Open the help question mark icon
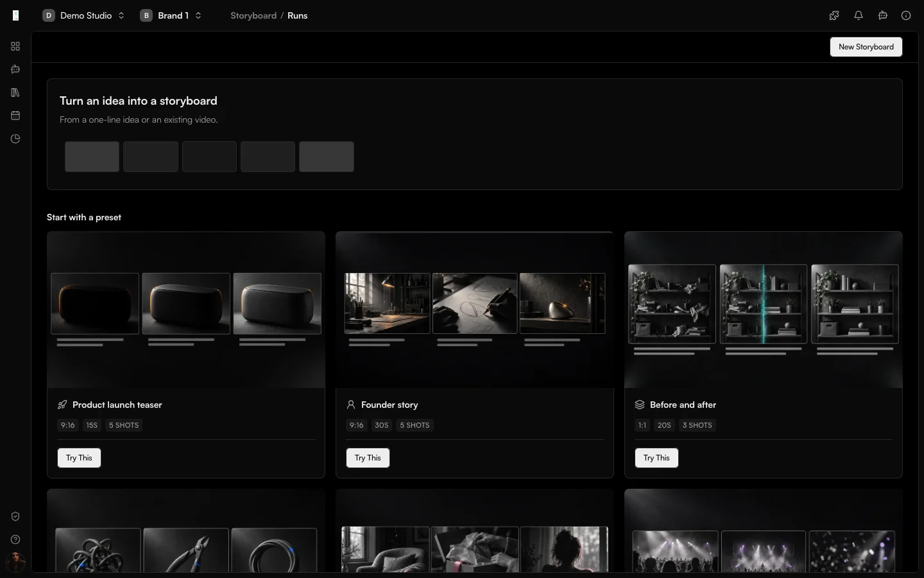 point(15,539)
